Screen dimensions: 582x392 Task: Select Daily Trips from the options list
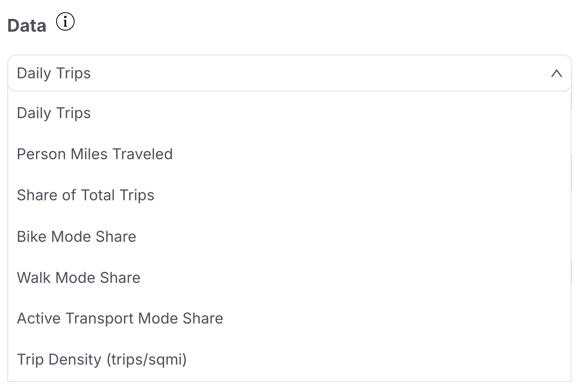(x=54, y=113)
